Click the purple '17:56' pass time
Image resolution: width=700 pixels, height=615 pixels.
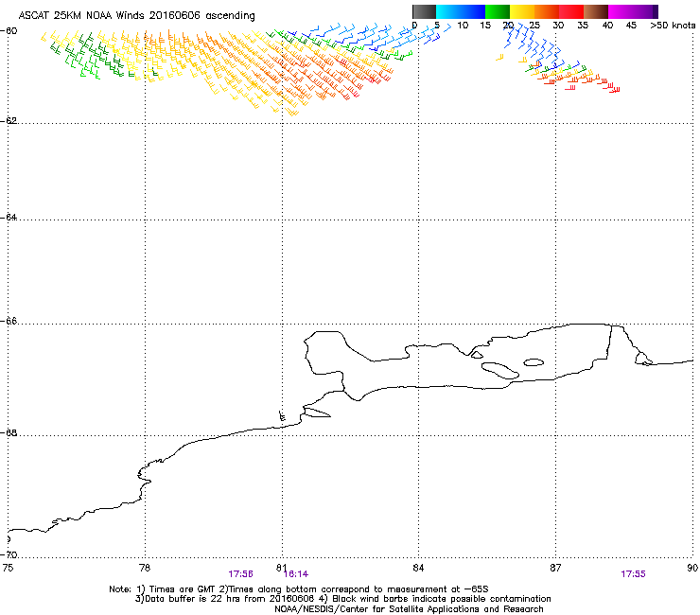point(240,574)
